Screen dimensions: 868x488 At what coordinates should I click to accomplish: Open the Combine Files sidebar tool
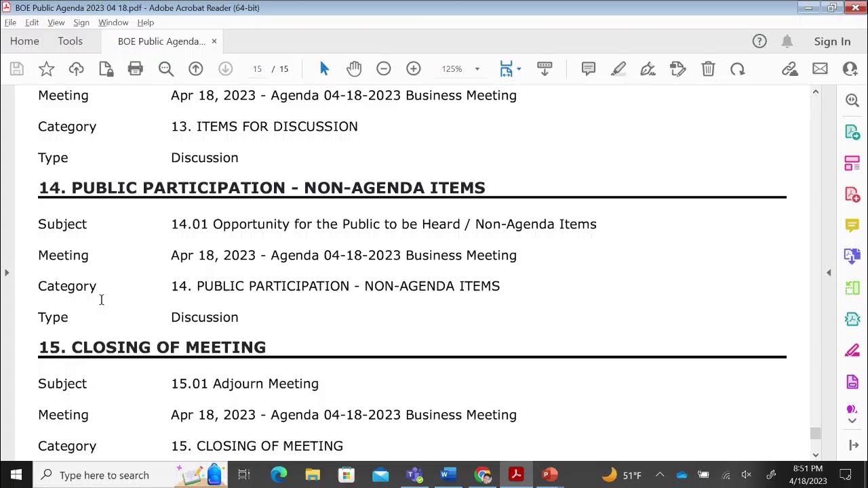click(x=852, y=256)
